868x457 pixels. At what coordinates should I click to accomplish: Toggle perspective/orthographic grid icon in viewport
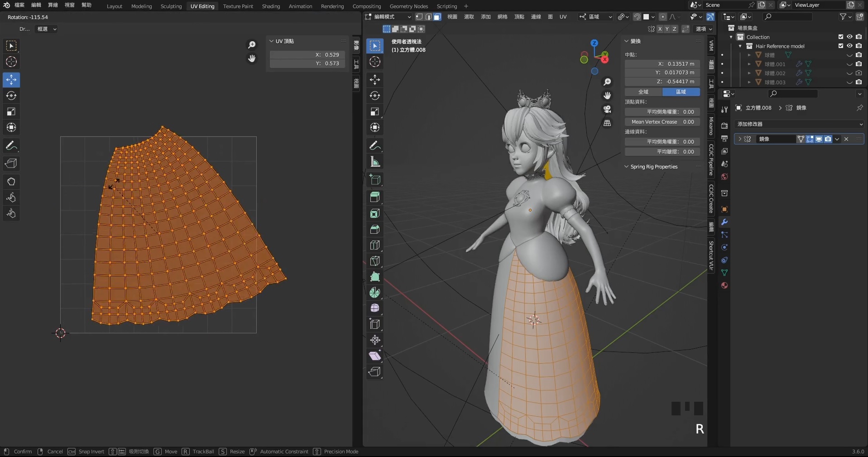click(607, 123)
